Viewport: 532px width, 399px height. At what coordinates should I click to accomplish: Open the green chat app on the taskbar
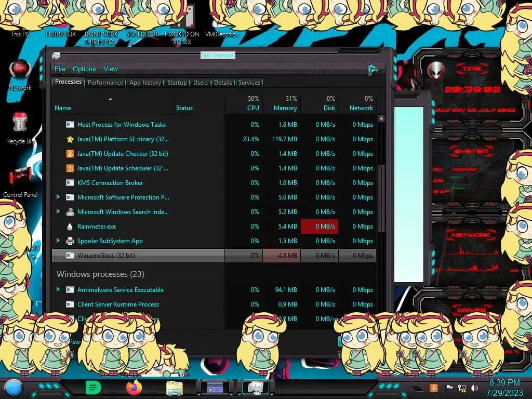click(94, 388)
